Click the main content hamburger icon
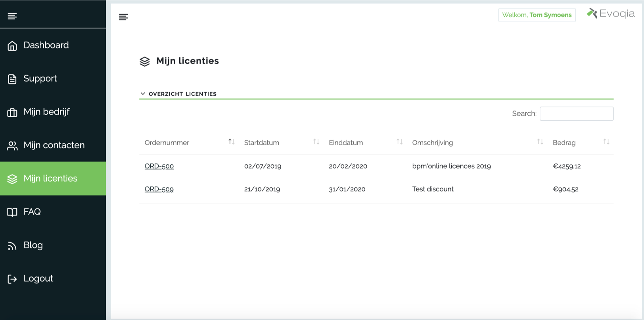Screen dimensions: 644x320 [123, 17]
